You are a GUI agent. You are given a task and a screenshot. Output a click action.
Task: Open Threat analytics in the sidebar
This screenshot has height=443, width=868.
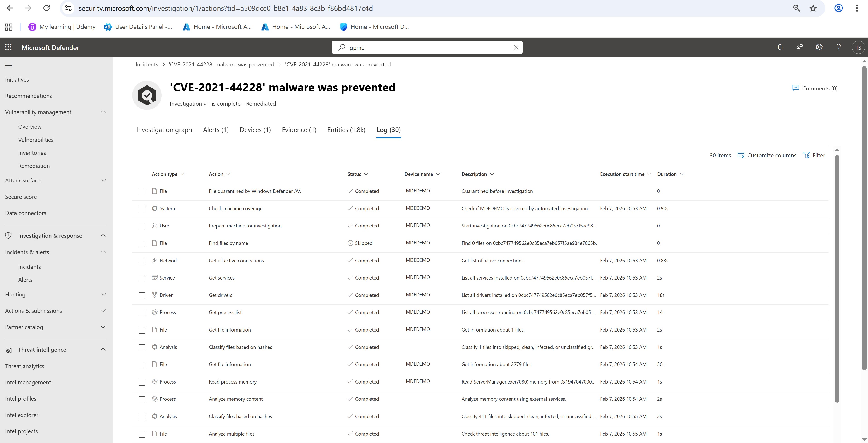tap(25, 366)
